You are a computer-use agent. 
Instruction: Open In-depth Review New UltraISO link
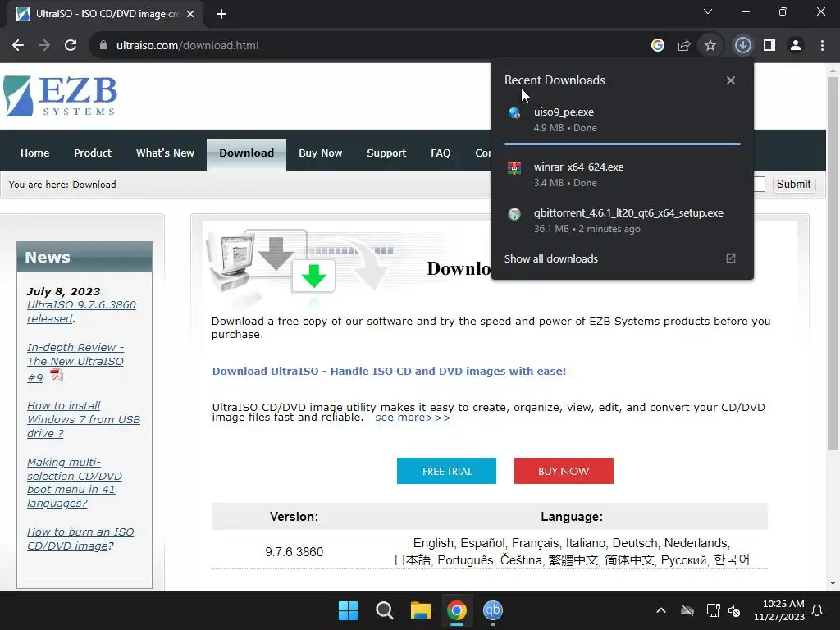(x=75, y=362)
